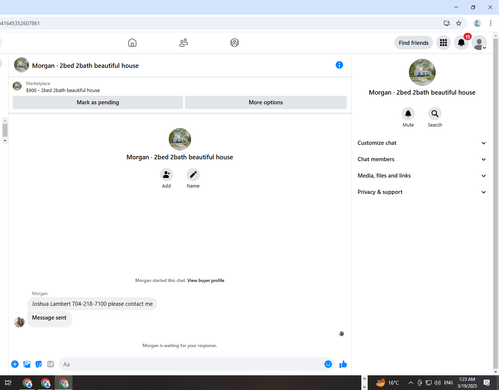Open the Friends tab icon

click(183, 43)
